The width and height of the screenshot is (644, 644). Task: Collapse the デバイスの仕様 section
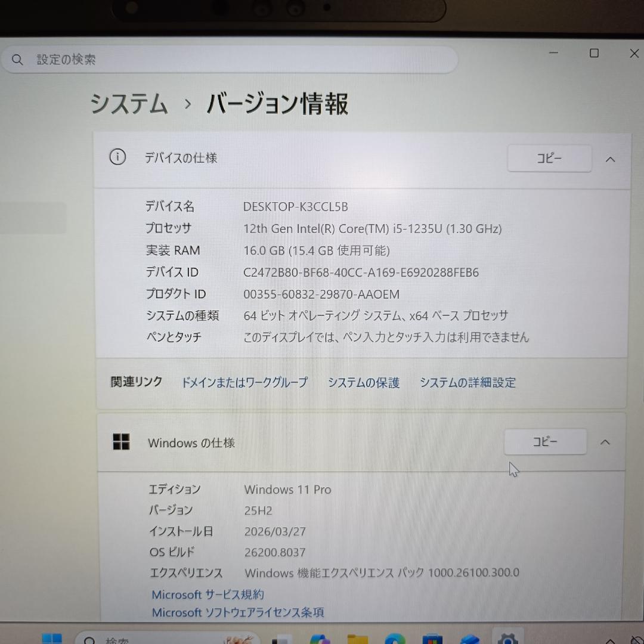pos(610,159)
